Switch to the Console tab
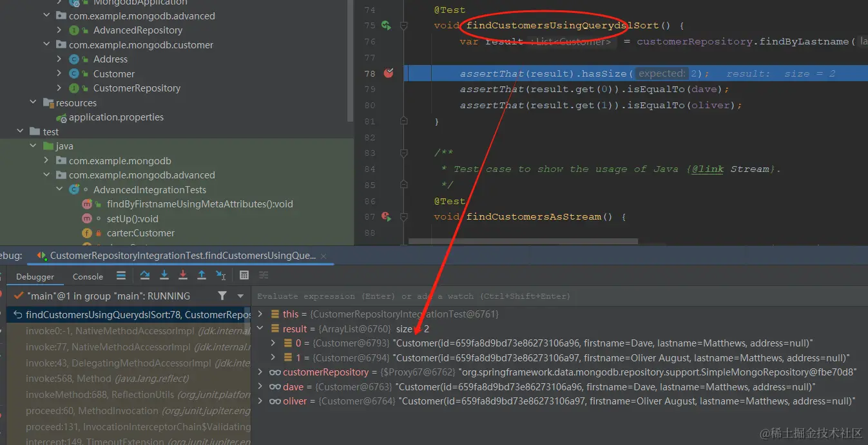Viewport: 868px width, 445px height. [88, 276]
